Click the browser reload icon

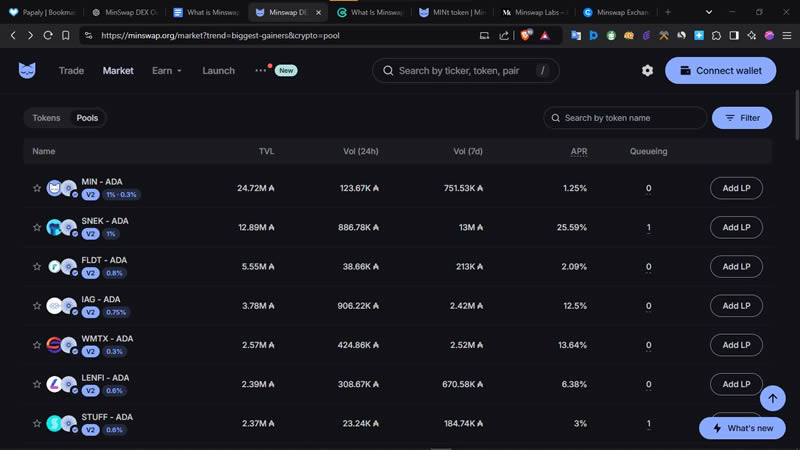47,35
